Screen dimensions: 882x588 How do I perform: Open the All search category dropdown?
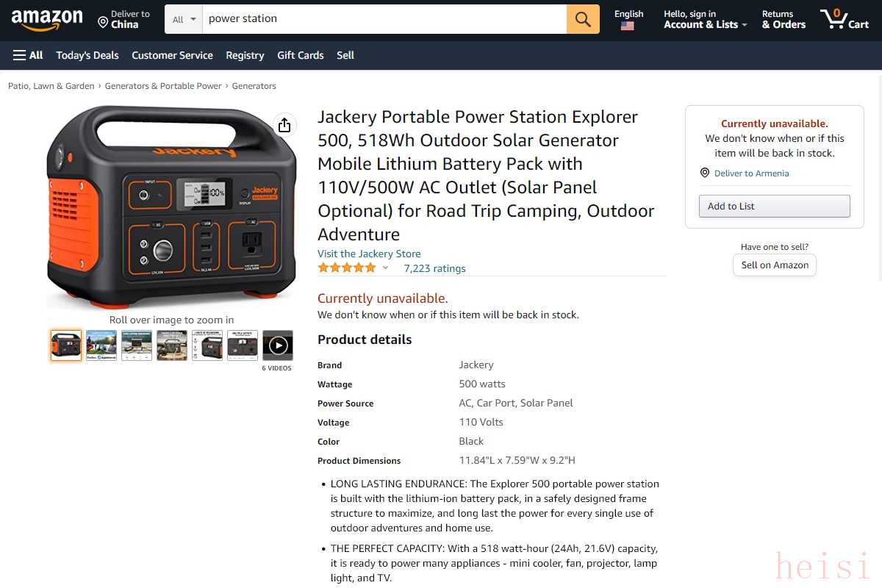(184, 19)
